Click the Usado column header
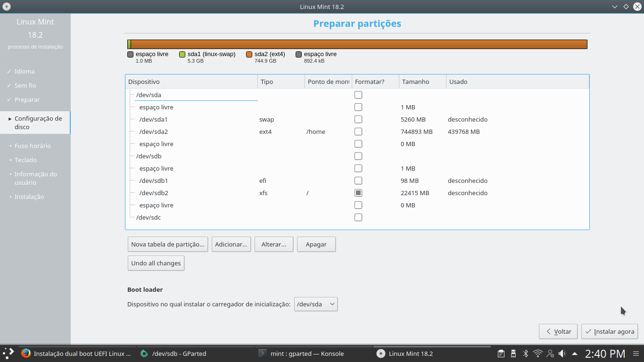The image size is (644, 362). pyautogui.click(x=517, y=82)
